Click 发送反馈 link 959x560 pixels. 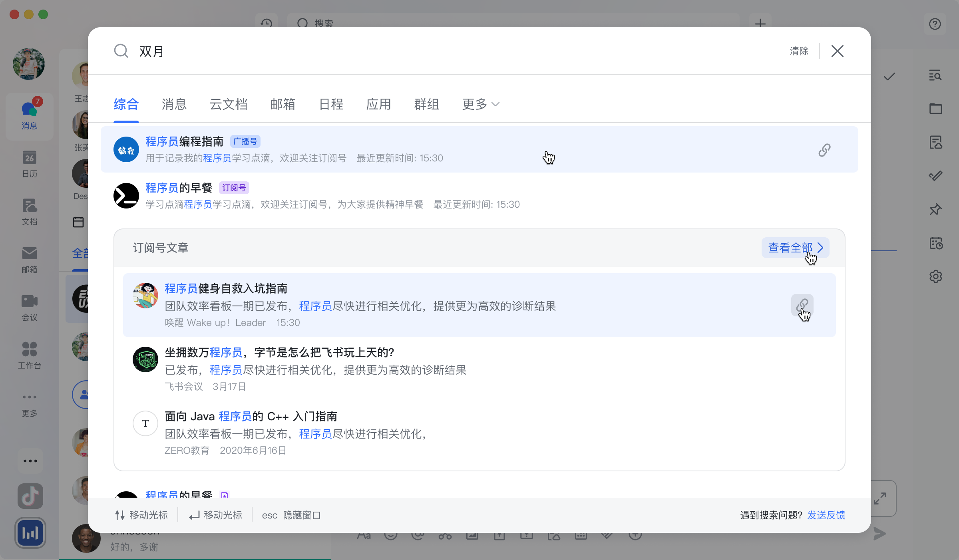click(826, 515)
